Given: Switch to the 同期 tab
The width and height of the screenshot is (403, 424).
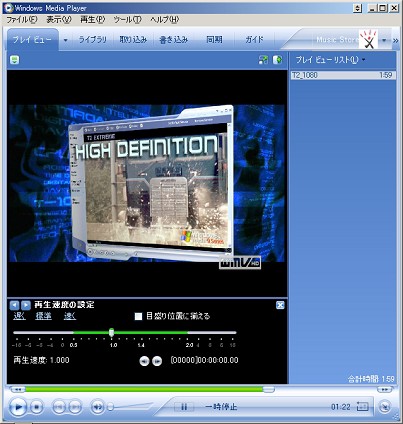Looking at the screenshot, I should (x=214, y=40).
